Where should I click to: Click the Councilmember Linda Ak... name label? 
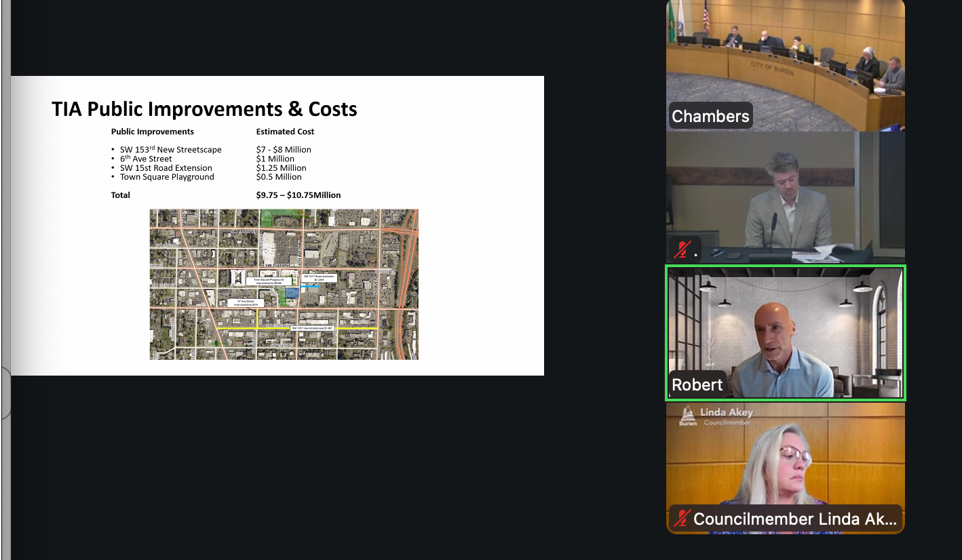[794, 519]
